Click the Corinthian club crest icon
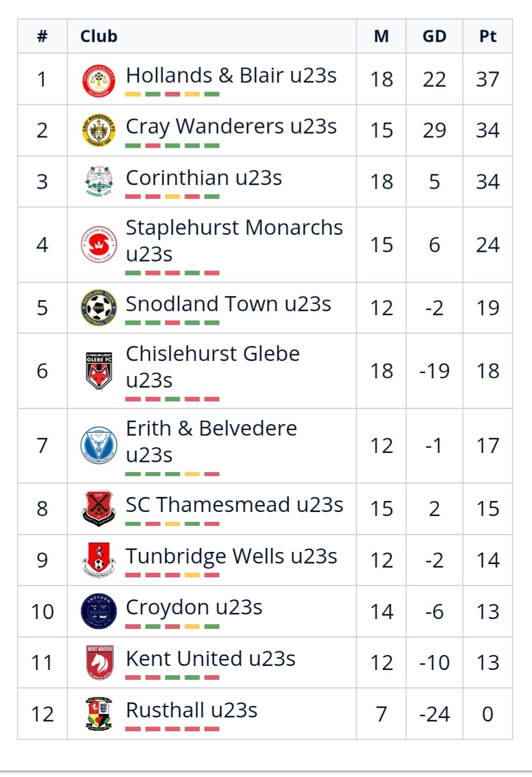Screen dimensions: 532x777 tap(99, 182)
